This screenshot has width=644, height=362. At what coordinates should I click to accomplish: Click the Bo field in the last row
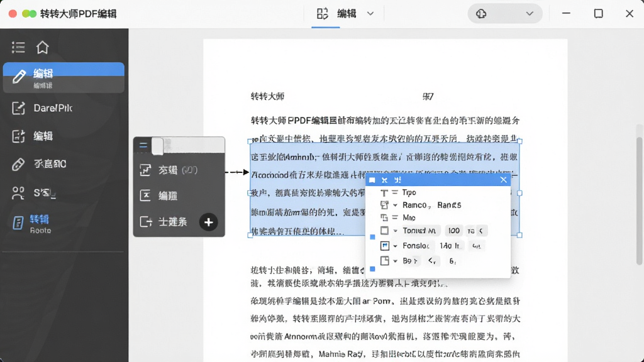tap(410, 261)
